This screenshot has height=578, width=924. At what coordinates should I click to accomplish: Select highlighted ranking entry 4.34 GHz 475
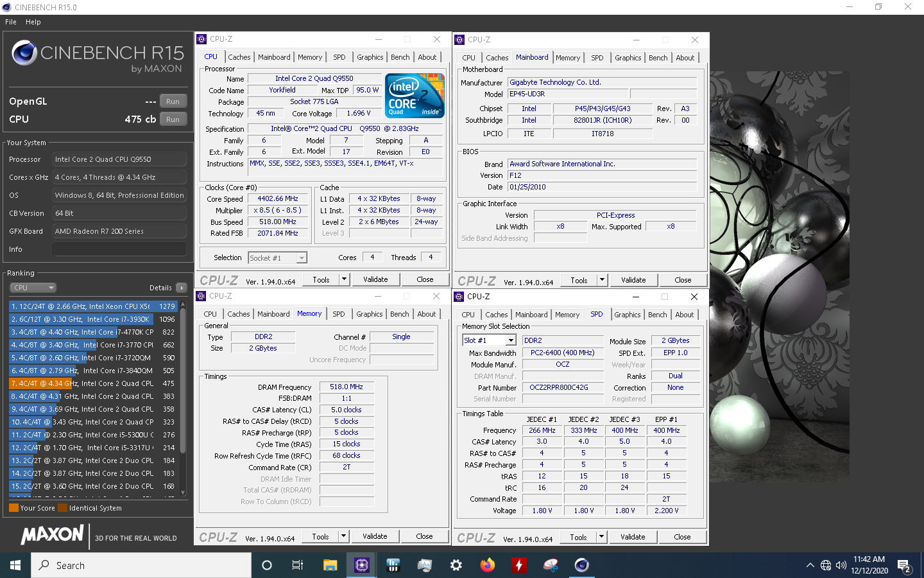coord(94,383)
